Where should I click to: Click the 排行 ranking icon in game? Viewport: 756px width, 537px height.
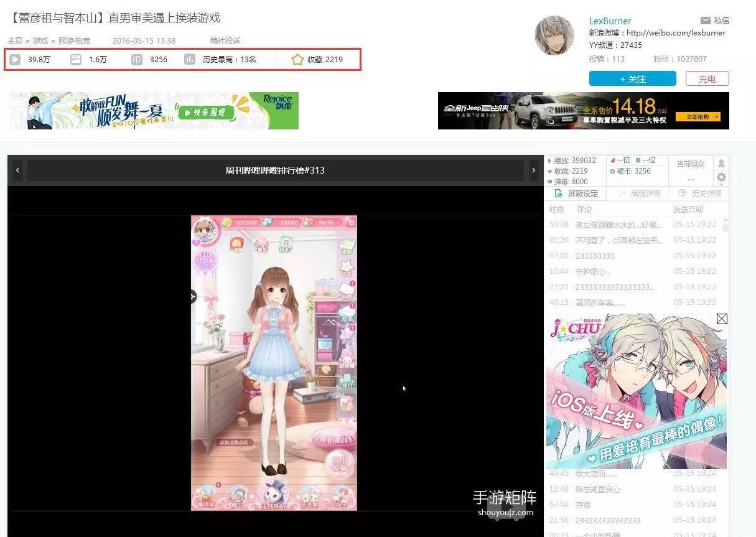347,381
